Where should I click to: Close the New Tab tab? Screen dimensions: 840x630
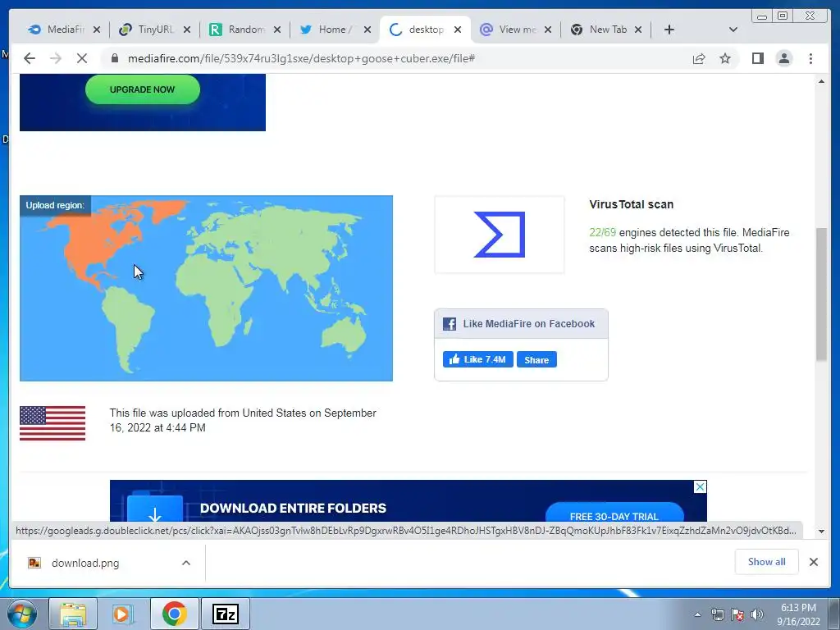[x=638, y=30]
